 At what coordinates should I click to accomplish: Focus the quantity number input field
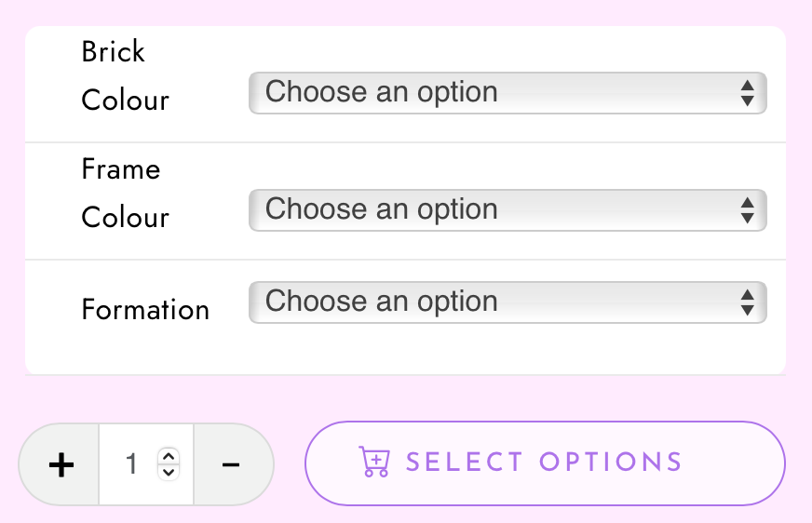(x=132, y=464)
